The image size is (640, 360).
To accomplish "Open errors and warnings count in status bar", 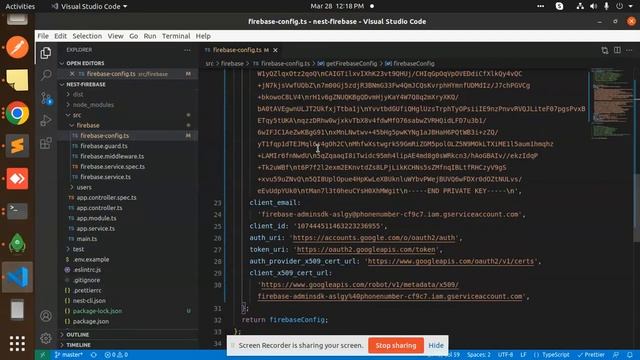I will pos(116,355).
